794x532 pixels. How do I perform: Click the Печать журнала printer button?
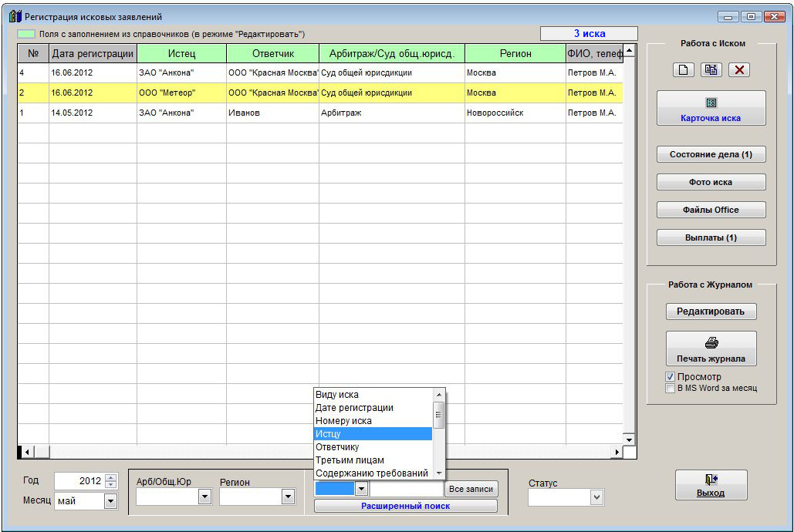pyautogui.click(x=711, y=349)
